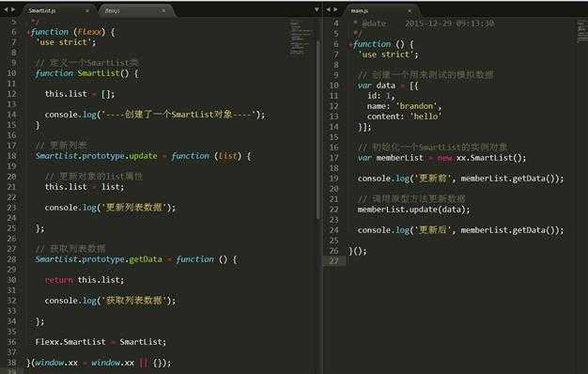Click the left pane's vertical scrollbar
The image size is (588, 374).
click(318, 130)
